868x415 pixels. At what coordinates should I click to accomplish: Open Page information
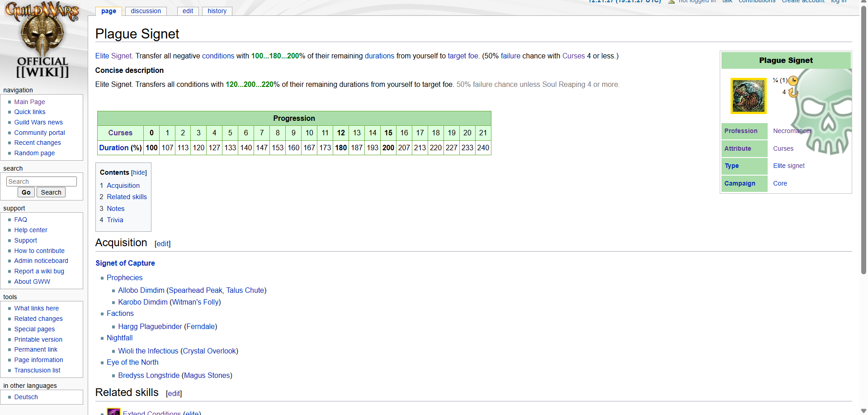click(x=38, y=360)
